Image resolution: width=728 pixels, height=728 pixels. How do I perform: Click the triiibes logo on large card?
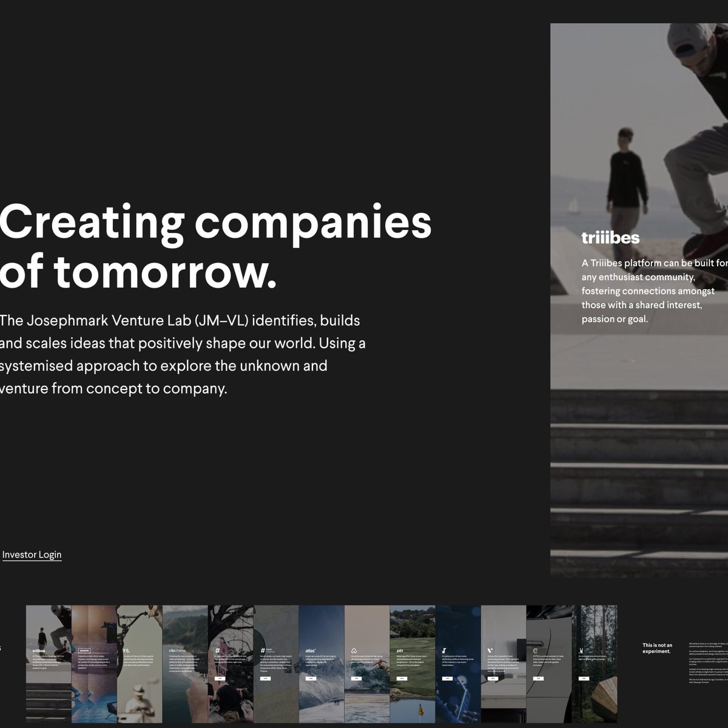[x=610, y=238]
